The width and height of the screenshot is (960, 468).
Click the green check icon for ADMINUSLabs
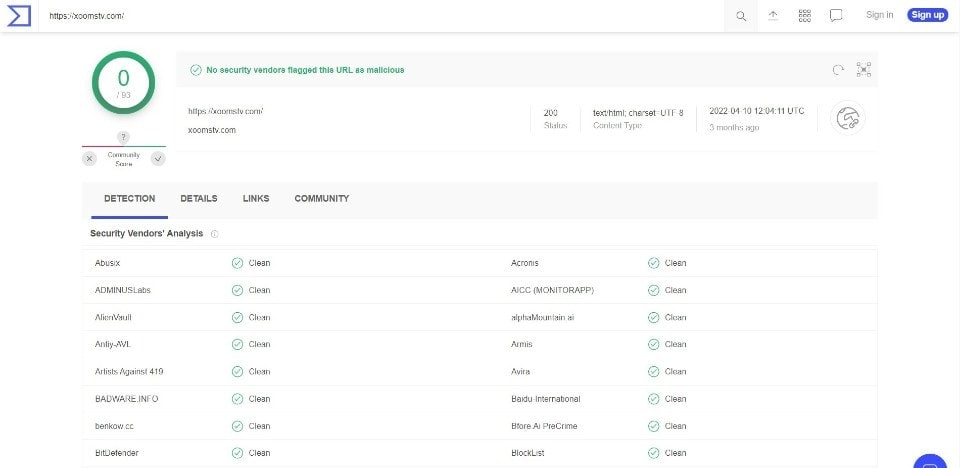click(x=238, y=290)
